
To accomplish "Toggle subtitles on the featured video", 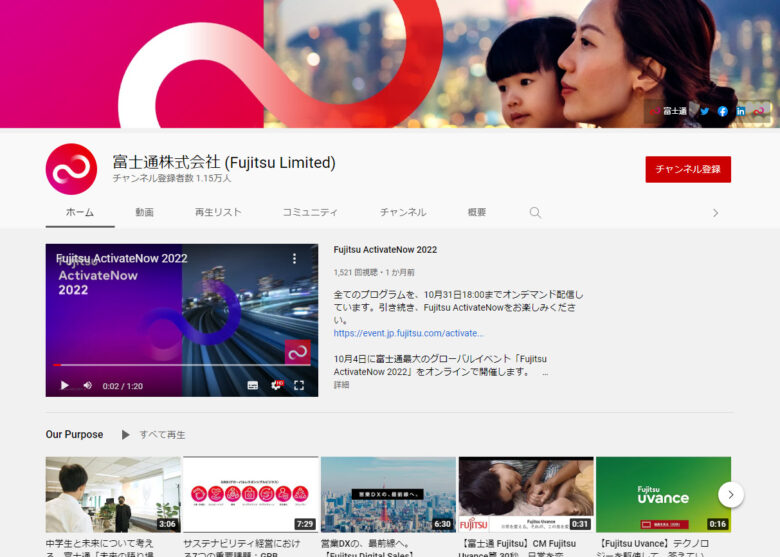I will coord(253,385).
